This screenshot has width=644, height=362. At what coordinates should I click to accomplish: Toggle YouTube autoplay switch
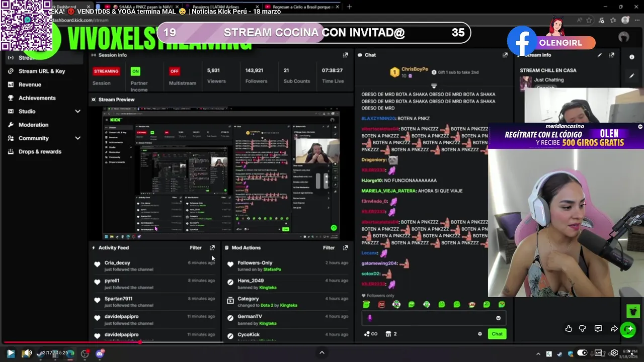coord(582,353)
